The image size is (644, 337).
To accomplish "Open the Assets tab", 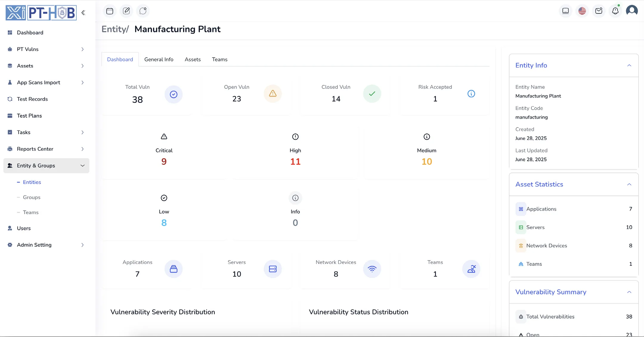I will coord(193,59).
